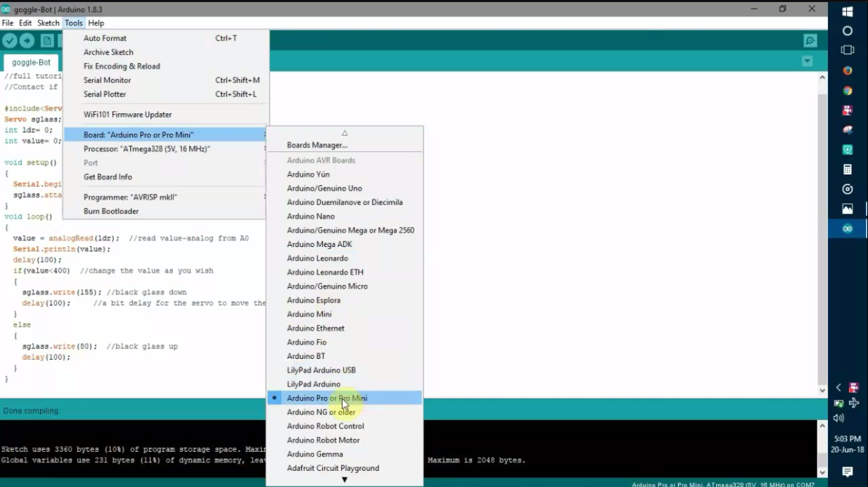This screenshot has width=868, height=487.
Task: Click Get Board Info
Action: point(166,177)
